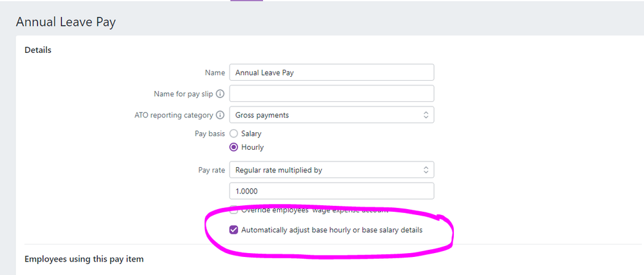The height and width of the screenshot is (275, 644).
Task: Click the Automatically adjust base hourly label text
Action: pyautogui.click(x=331, y=230)
